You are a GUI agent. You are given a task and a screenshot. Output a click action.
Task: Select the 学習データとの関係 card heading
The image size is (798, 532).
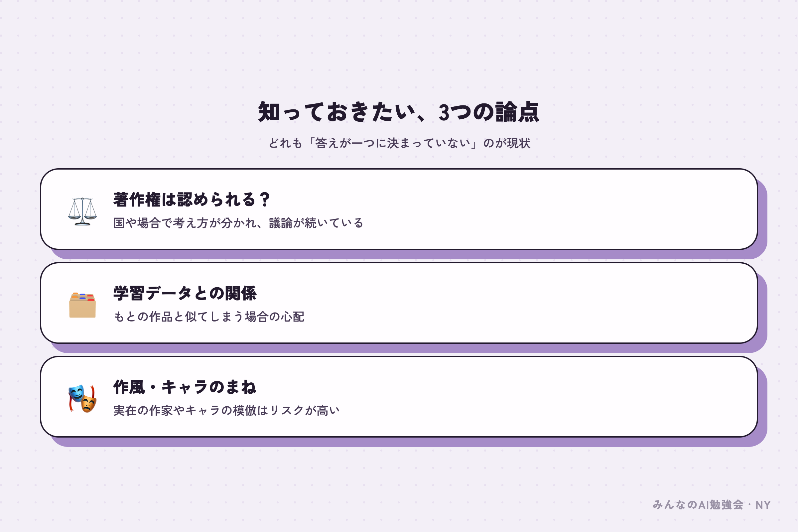pyautogui.click(x=185, y=293)
